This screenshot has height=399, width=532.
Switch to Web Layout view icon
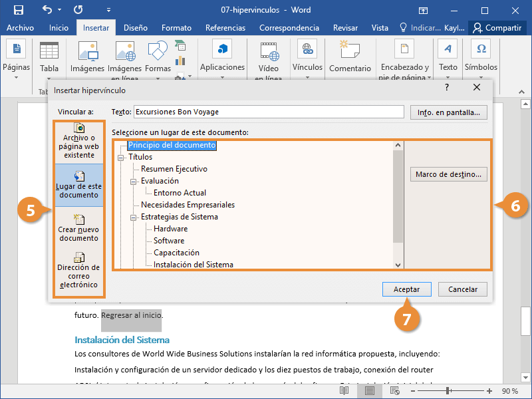394,391
